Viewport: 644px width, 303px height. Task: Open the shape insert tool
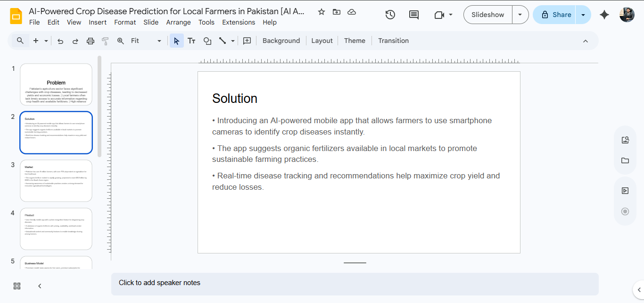tap(207, 41)
